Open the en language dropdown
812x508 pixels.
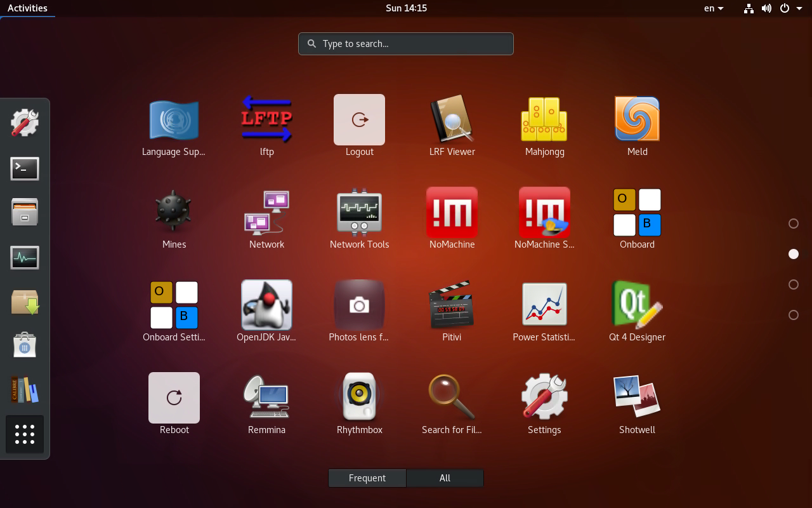(x=713, y=8)
